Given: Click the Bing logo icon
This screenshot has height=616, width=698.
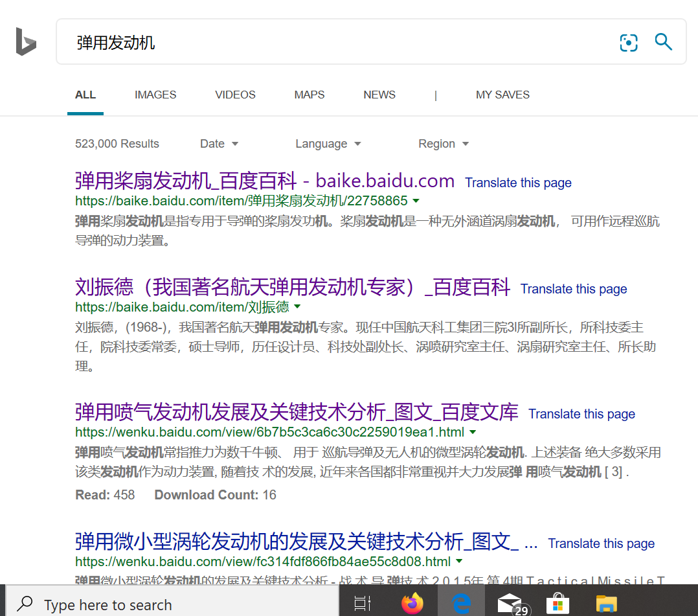Looking at the screenshot, I should click(x=26, y=41).
